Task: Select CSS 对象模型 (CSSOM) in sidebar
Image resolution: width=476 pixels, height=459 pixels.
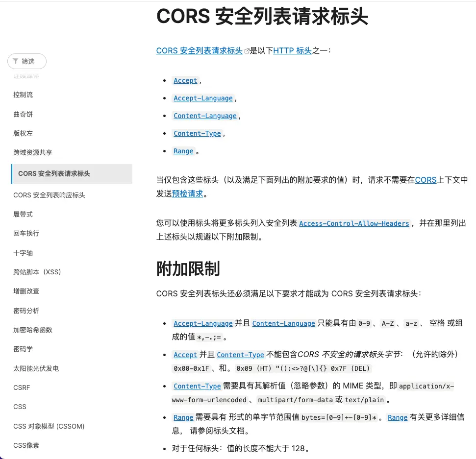Action: click(49, 426)
